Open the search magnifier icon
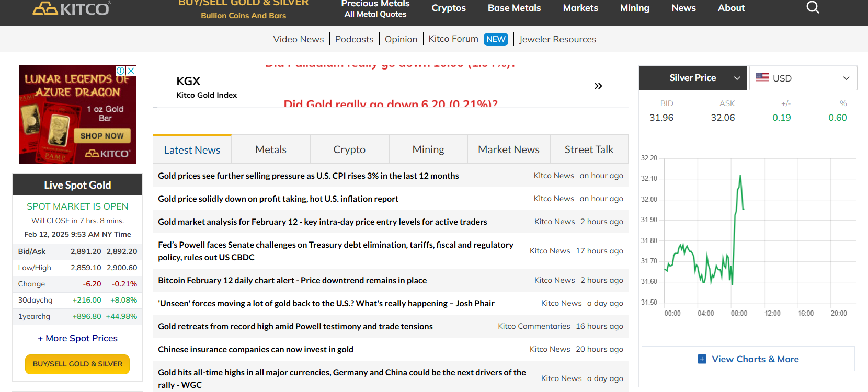Image resolution: width=868 pixels, height=392 pixels. (813, 7)
